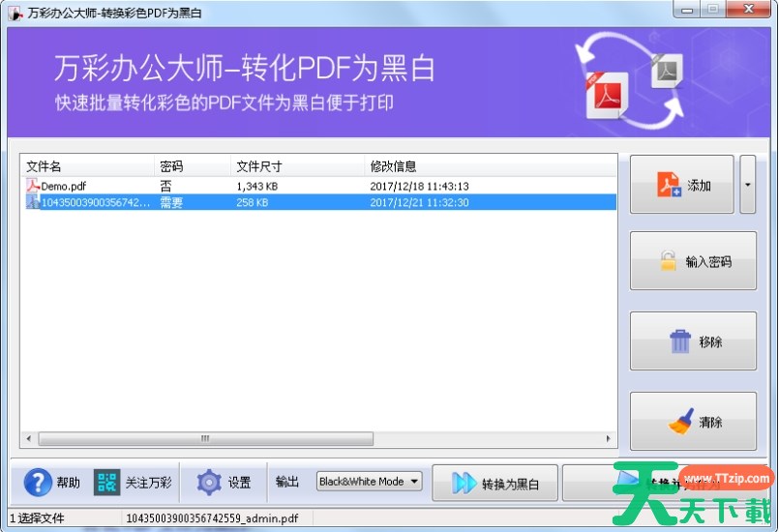Click the 2017/12/18 11:43:13 date cell
Viewport: 779px width, 532px height.
click(419, 187)
